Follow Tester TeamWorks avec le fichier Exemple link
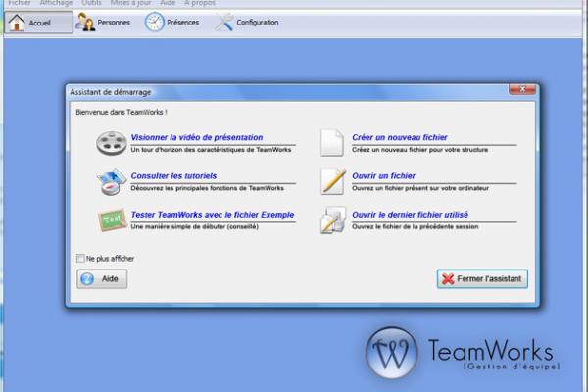This screenshot has height=392, width=588. (213, 215)
